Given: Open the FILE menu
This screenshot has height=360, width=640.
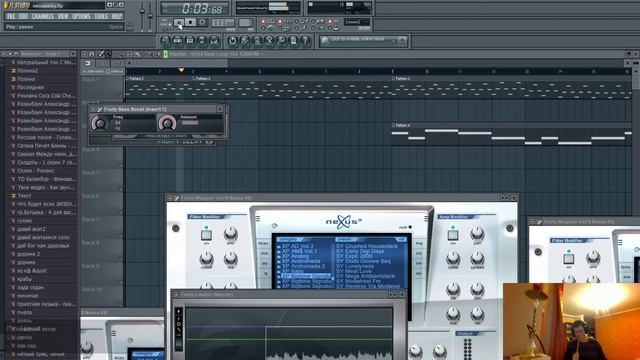Looking at the screenshot, I should pos(11,16).
